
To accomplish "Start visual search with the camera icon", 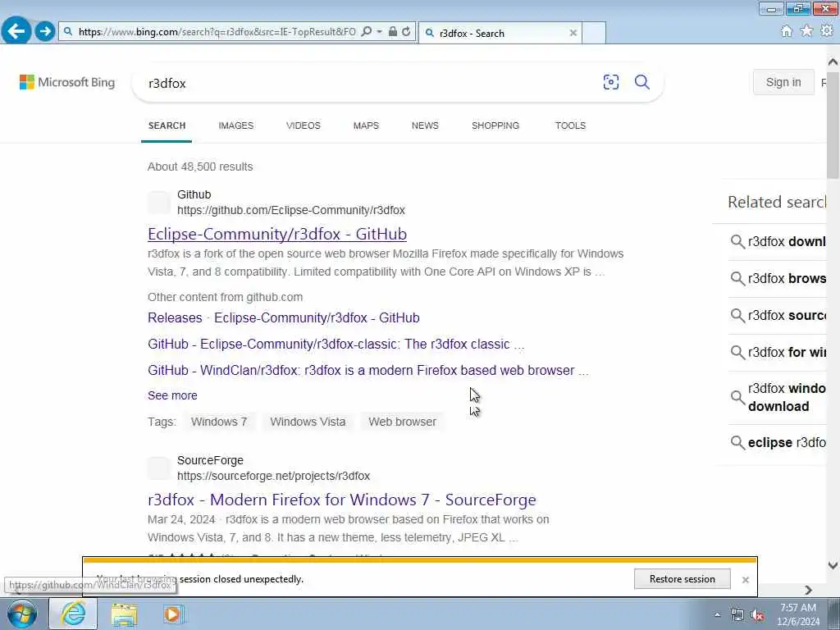I will coord(610,82).
